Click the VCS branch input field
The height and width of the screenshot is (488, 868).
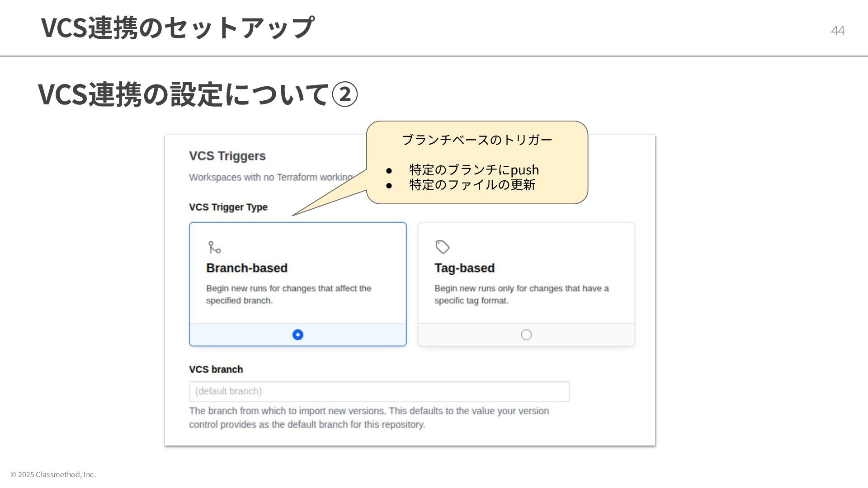click(x=379, y=391)
